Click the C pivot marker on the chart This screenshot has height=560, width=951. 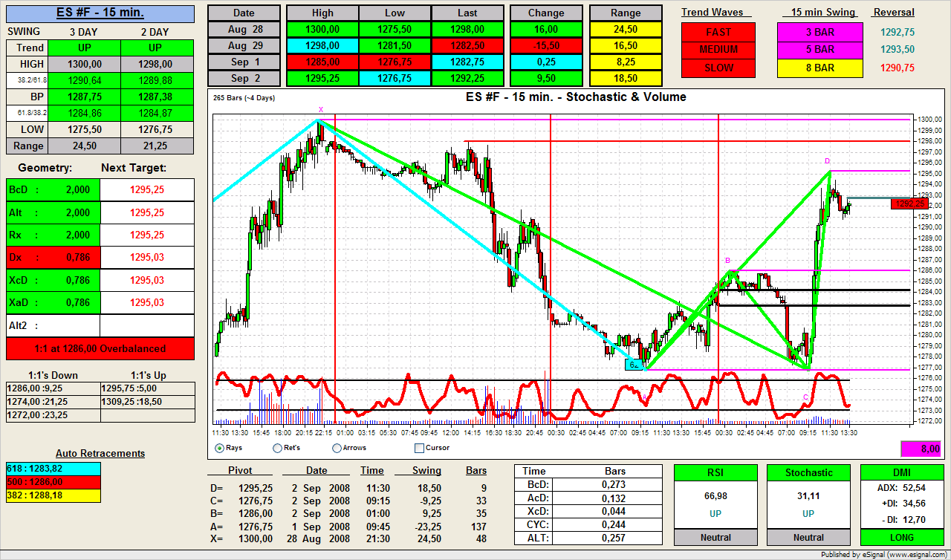pyautogui.click(x=805, y=397)
